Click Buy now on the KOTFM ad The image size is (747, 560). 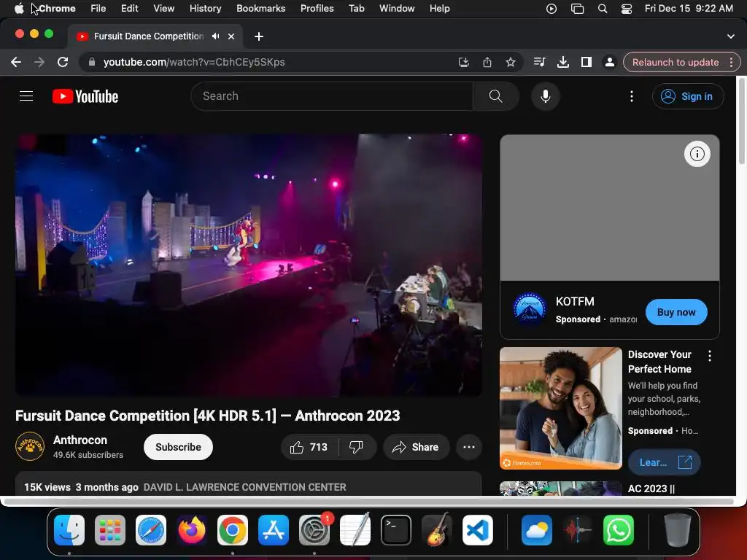[x=676, y=312]
